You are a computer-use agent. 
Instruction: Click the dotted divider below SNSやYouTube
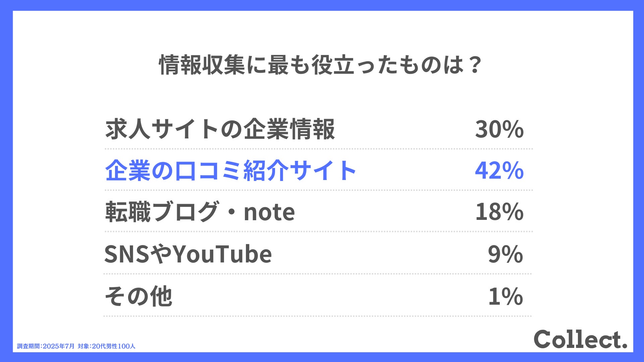pyautogui.click(x=318, y=274)
